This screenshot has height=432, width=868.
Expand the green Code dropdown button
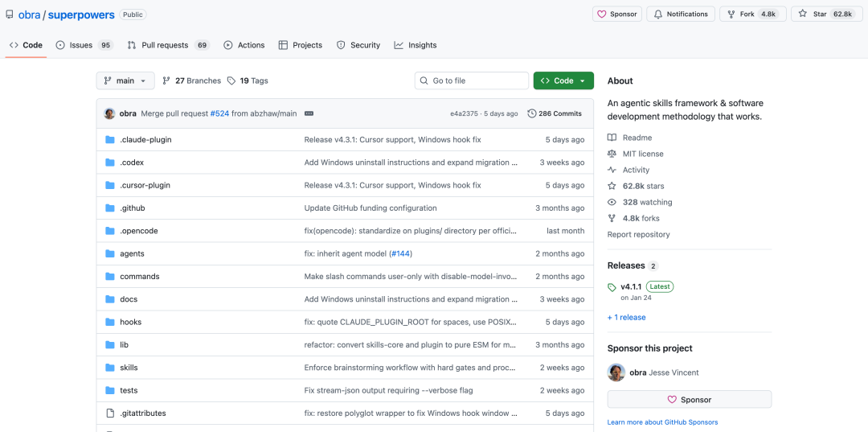pyautogui.click(x=563, y=80)
